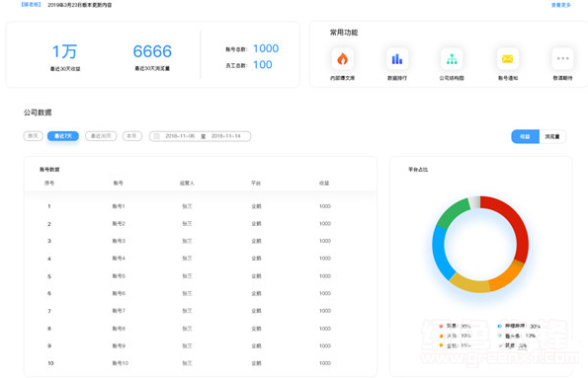
Task: Click the blue tag link before the update notice
Action: coord(31,5)
